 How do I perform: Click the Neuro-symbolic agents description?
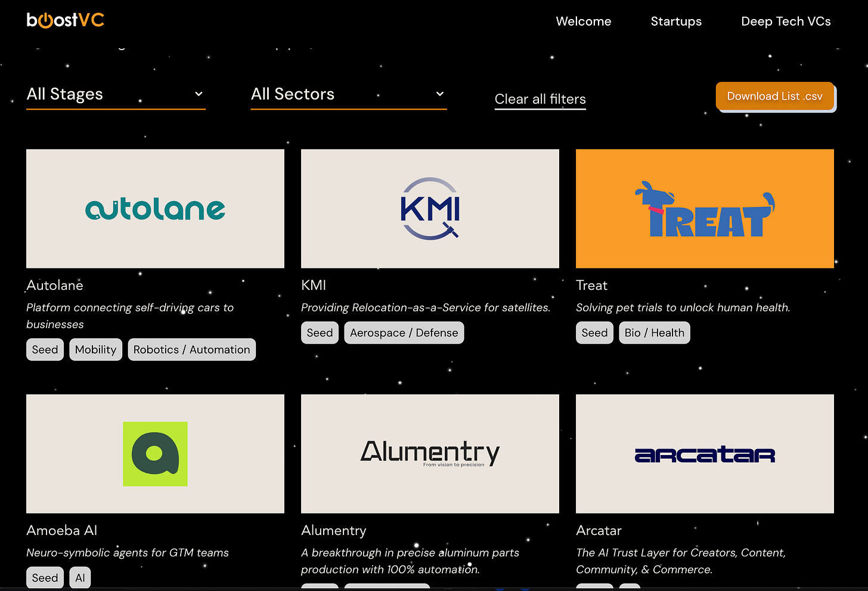pos(128,553)
